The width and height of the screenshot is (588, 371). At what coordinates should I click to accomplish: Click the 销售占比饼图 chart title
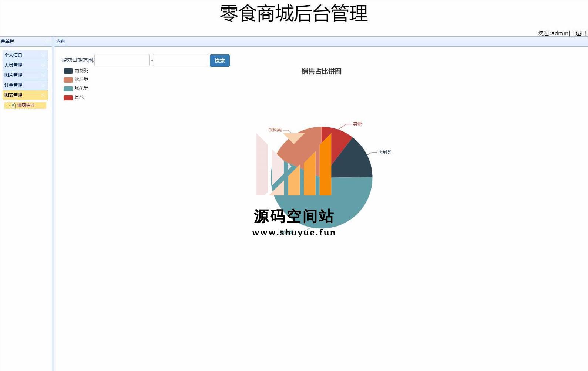(322, 71)
